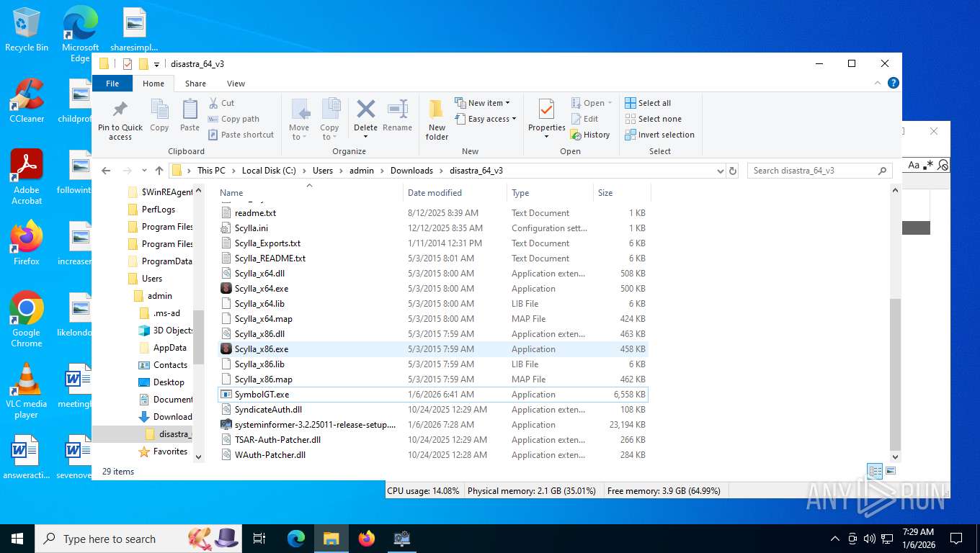This screenshot has width=980, height=553.
Task: Click the Paste ribbon icon
Action: (190, 115)
